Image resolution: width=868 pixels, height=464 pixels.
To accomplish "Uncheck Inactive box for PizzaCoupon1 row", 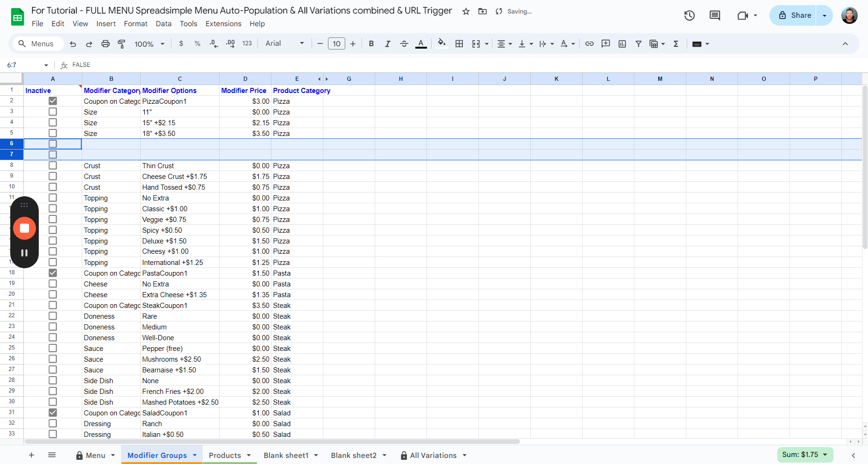I will pos(53,101).
